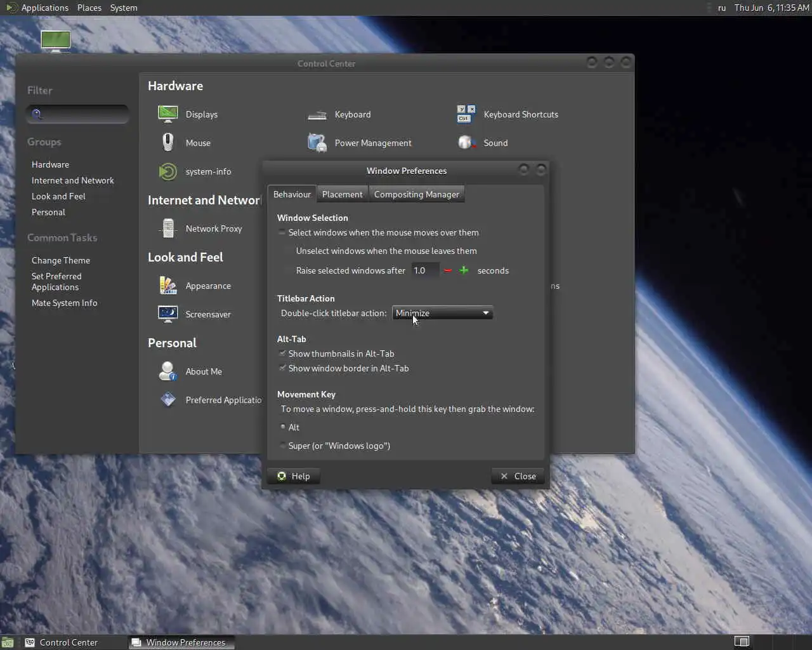Click the workspace switcher in bottom panel
This screenshot has width=812, height=650.
[742, 642]
